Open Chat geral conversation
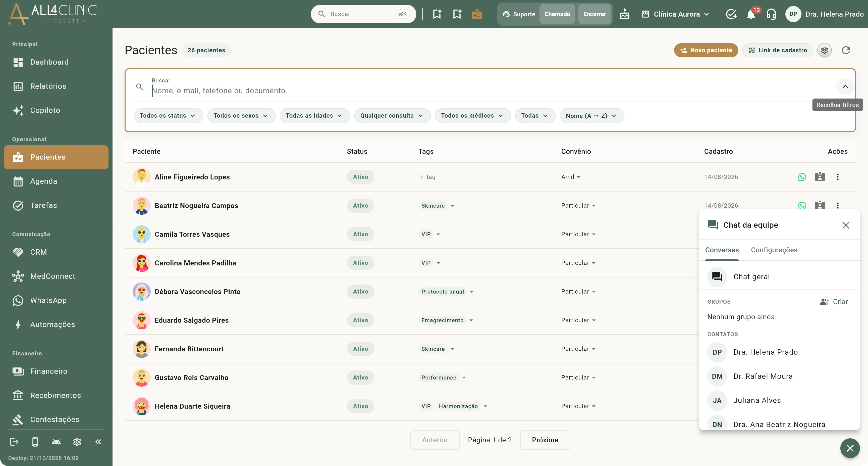 coord(779,277)
